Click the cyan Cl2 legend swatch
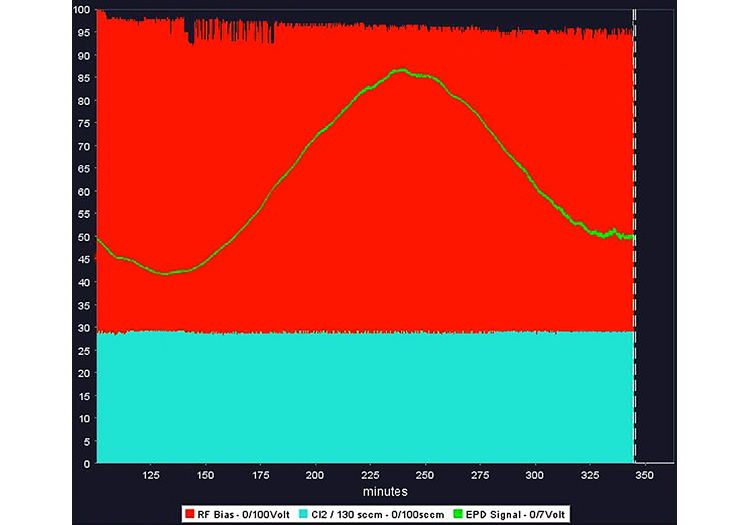The height and width of the screenshot is (525, 750). tap(303, 514)
